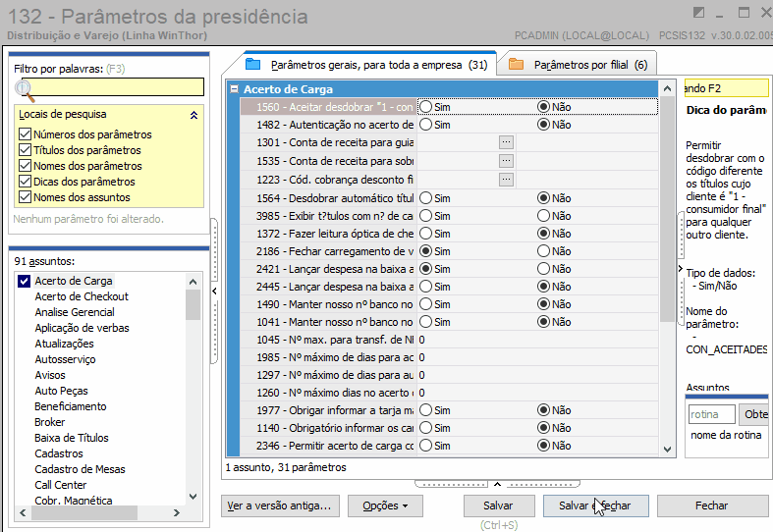Open browse button for parameter 1223

[506, 180]
